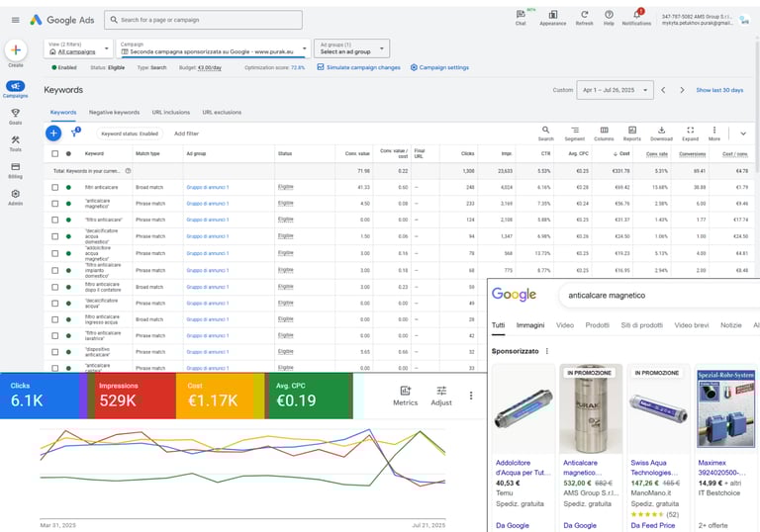The width and height of the screenshot is (760, 532).
Task: Open the More options in table toolbar
Action: (713, 133)
